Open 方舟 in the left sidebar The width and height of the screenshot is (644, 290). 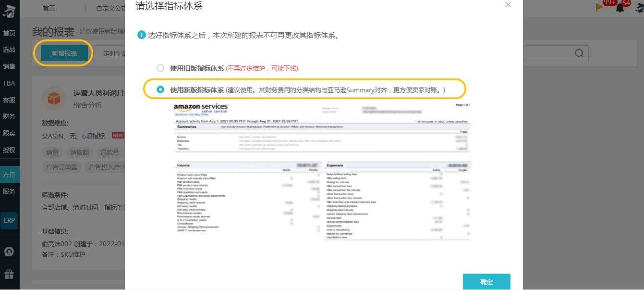pyautogui.click(x=9, y=175)
